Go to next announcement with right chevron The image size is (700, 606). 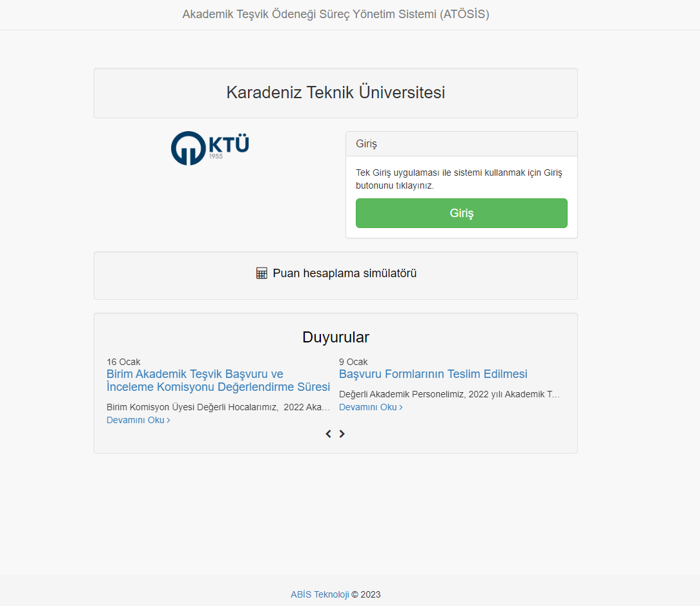point(342,434)
